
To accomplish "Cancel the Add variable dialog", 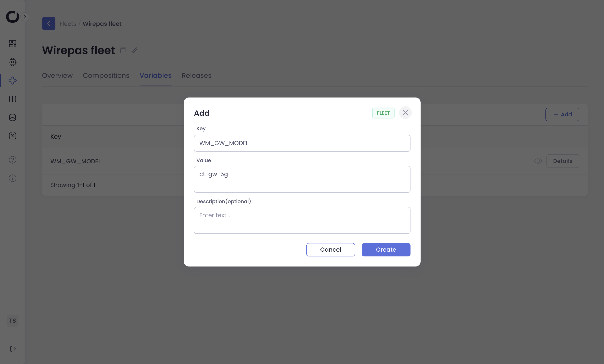I will [x=330, y=250].
